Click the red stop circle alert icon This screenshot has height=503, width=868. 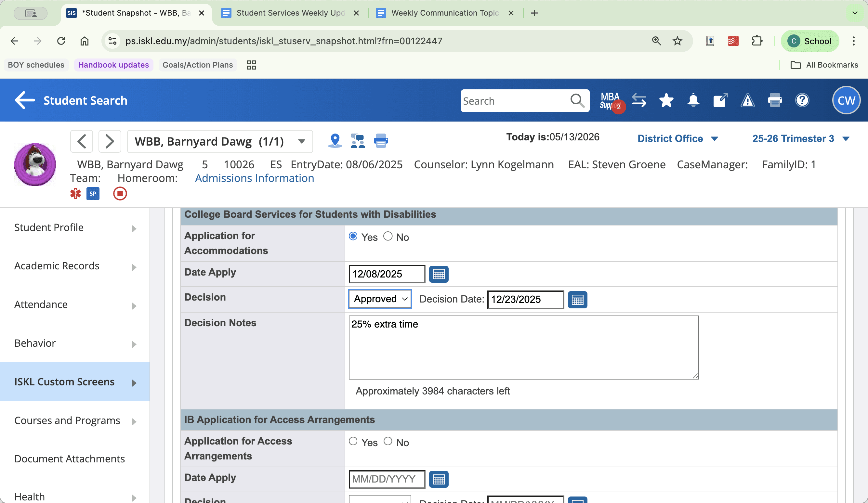pyautogui.click(x=120, y=193)
